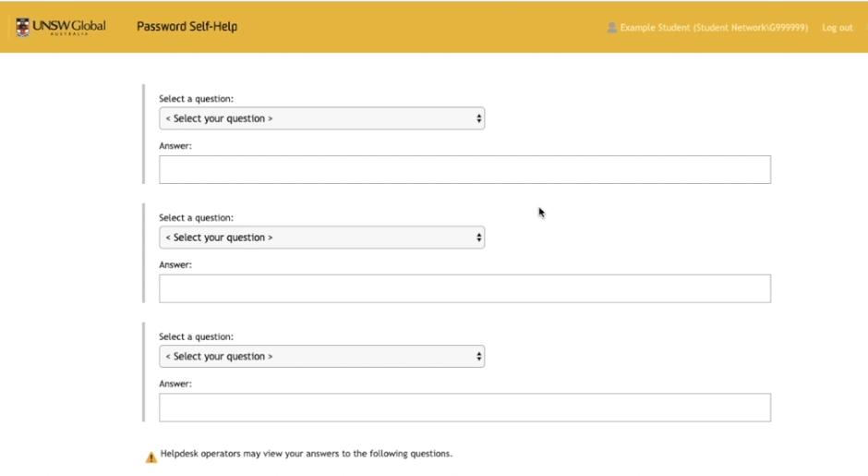Click the first 'Answer:' label
868x476 pixels.
coord(175,146)
